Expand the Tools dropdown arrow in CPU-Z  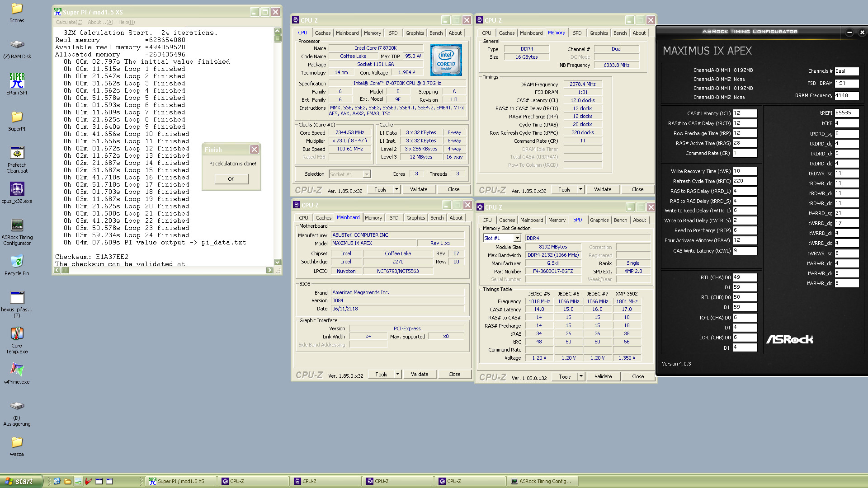click(x=396, y=189)
